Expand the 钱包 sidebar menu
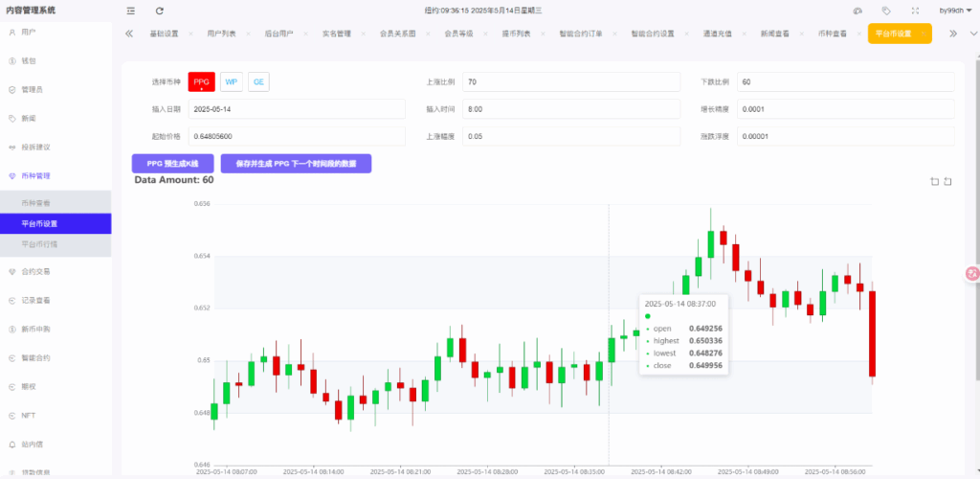Screen dimensions: 980x479 [x=56, y=60]
